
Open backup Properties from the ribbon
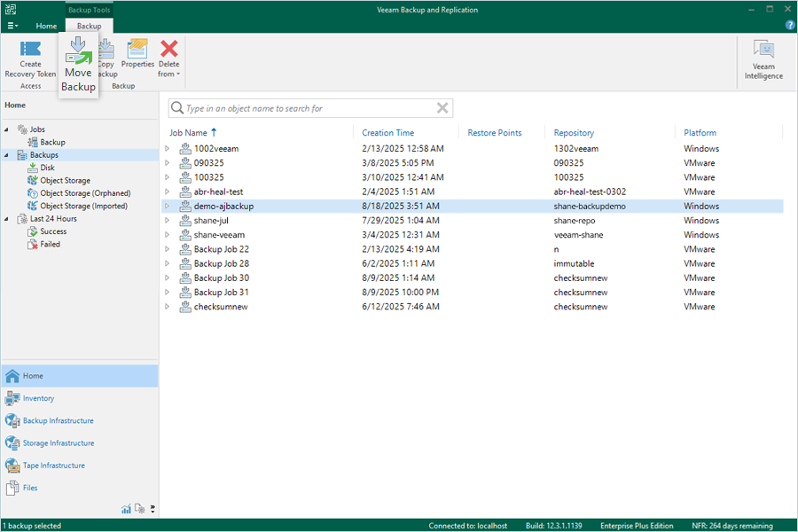(x=137, y=54)
